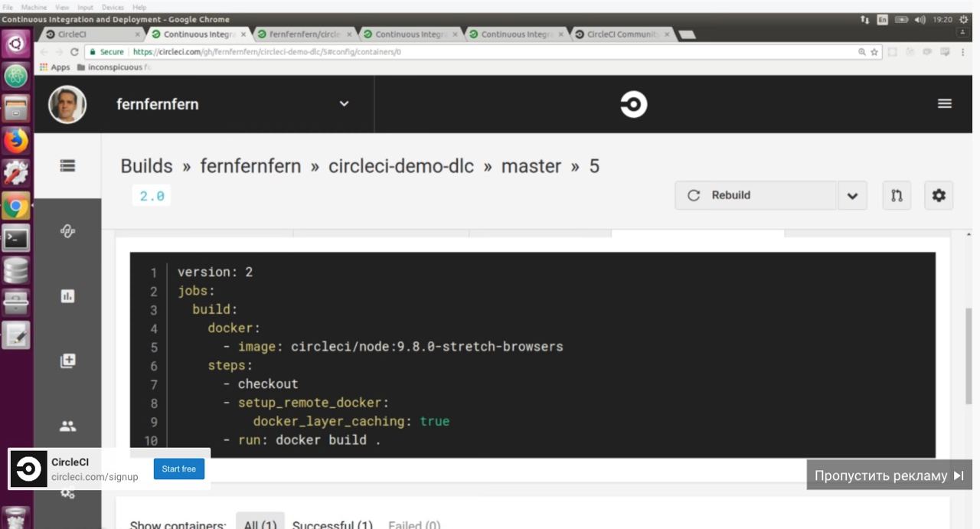Click the config line 'image: circleci/node:9.8.0-stretch-browsers'
The height and width of the screenshot is (529, 980).
pos(400,347)
